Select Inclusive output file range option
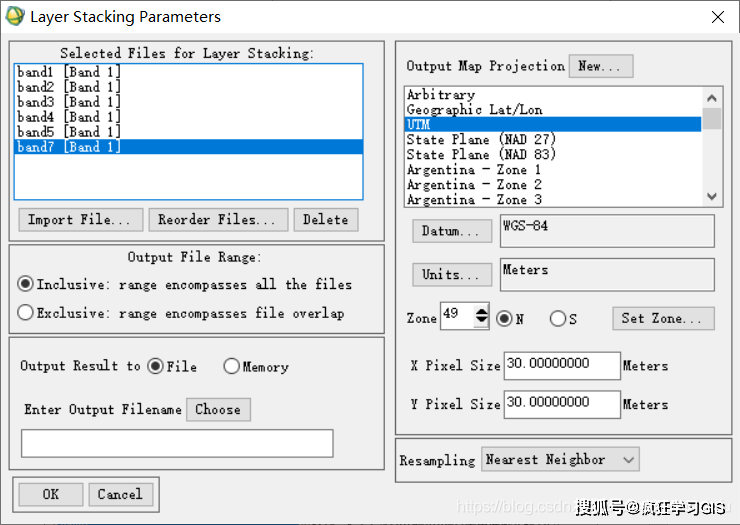This screenshot has height=525, width=740. point(26,284)
